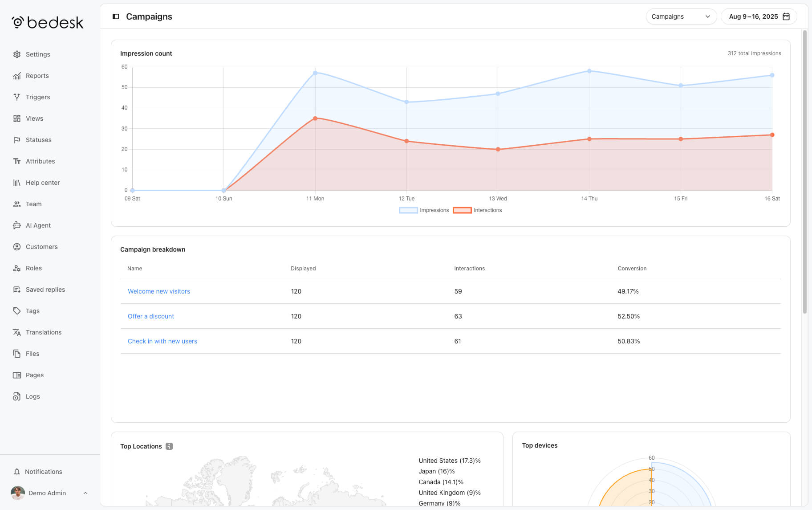Click the 63 interactions value
The width and height of the screenshot is (812, 510).
pos(458,316)
